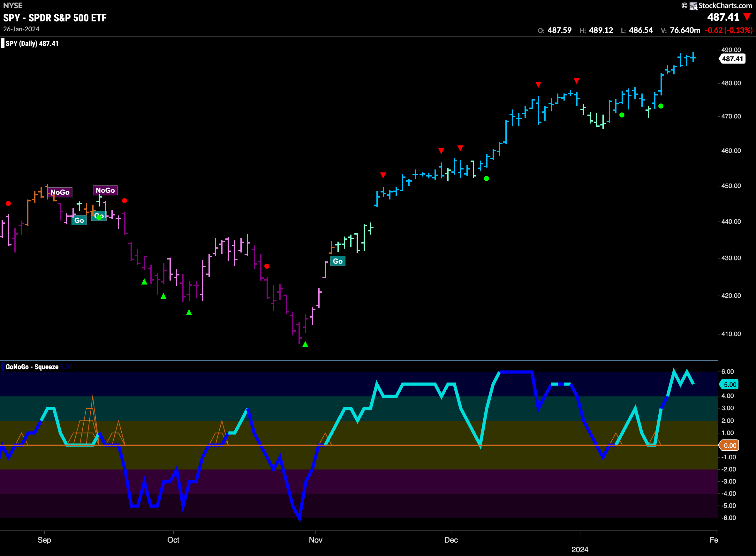The image size is (756, 556).
Task: Click the StockCharts.com logo text
Action: click(x=725, y=6)
